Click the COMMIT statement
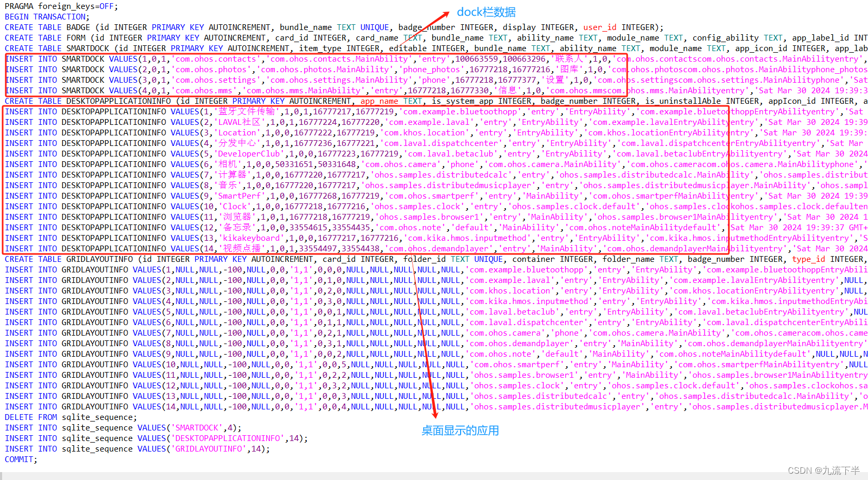 click(x=21, y=459)
